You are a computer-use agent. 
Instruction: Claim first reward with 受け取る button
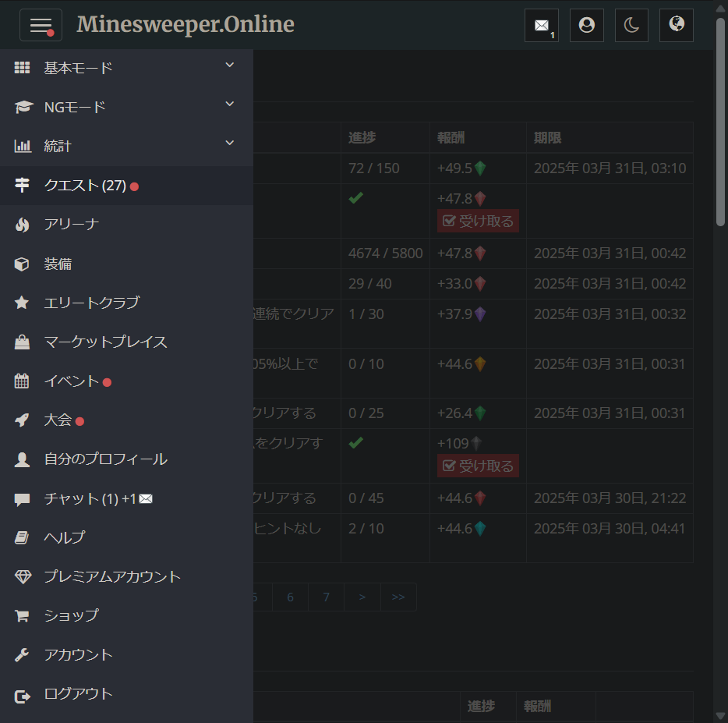pos(478,222)
